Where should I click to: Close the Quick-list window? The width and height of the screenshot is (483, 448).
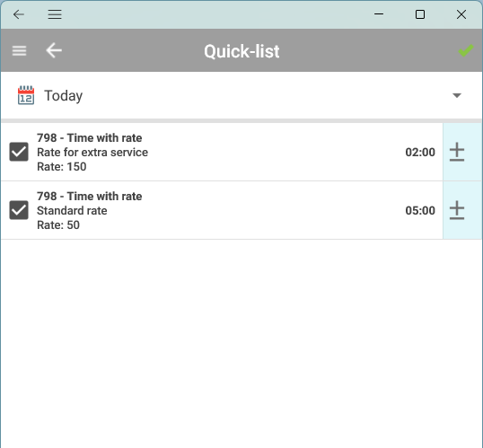tap(461, 14)
